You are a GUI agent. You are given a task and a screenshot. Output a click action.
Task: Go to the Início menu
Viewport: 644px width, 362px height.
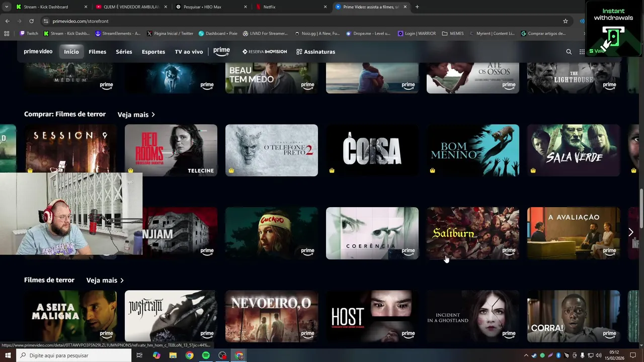[71, 52]
